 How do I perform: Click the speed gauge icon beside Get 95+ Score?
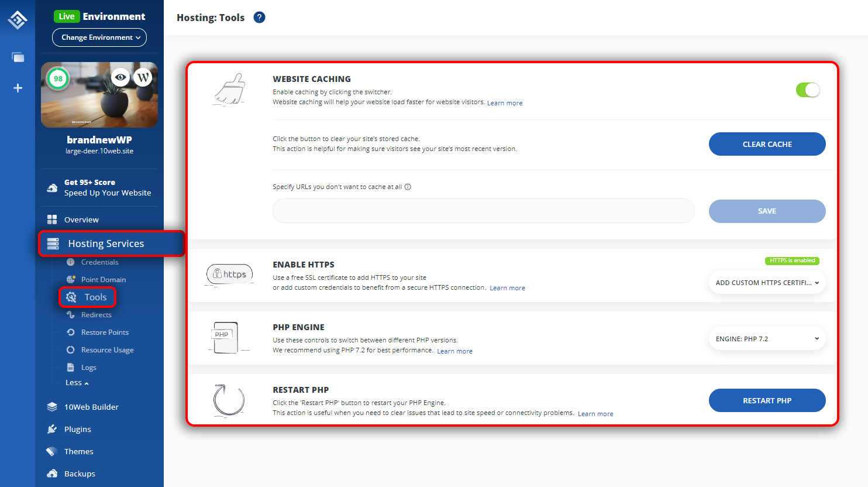click(x=52, y=188)
